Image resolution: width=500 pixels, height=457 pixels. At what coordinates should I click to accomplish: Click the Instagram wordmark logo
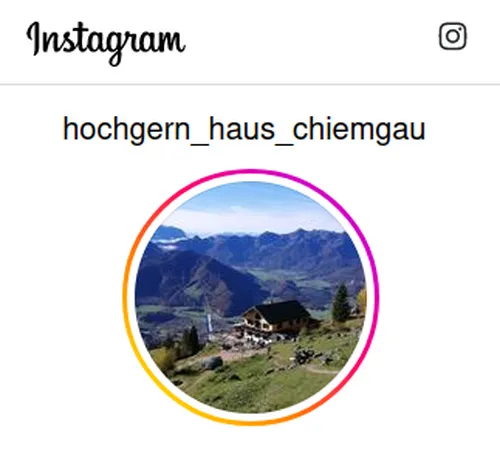pyautogui.click(x=106, y=42)
